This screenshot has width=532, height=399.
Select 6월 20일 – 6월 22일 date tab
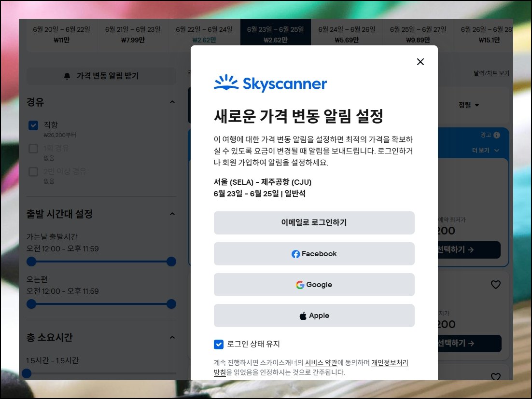[x=62, y=35]
